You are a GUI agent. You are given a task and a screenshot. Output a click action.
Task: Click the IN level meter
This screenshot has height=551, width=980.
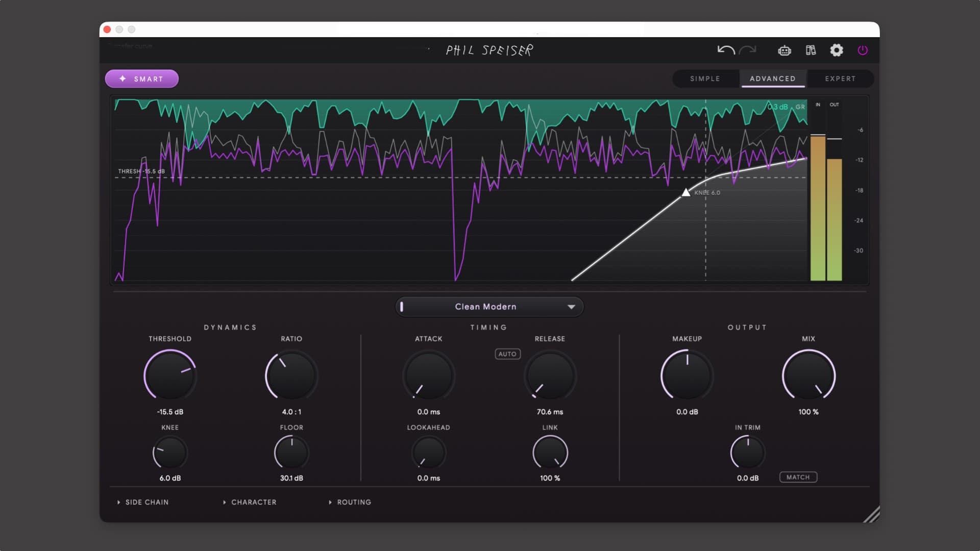point(818,207)
